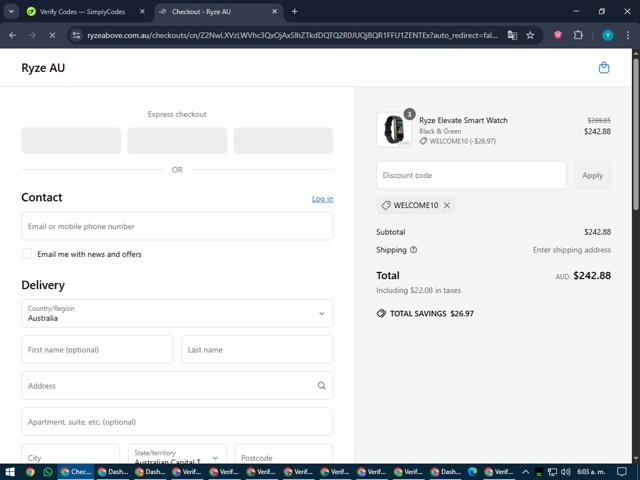This screenshot has width=640, height=480.
Task: Open a new browser tab
Action: 294,11
